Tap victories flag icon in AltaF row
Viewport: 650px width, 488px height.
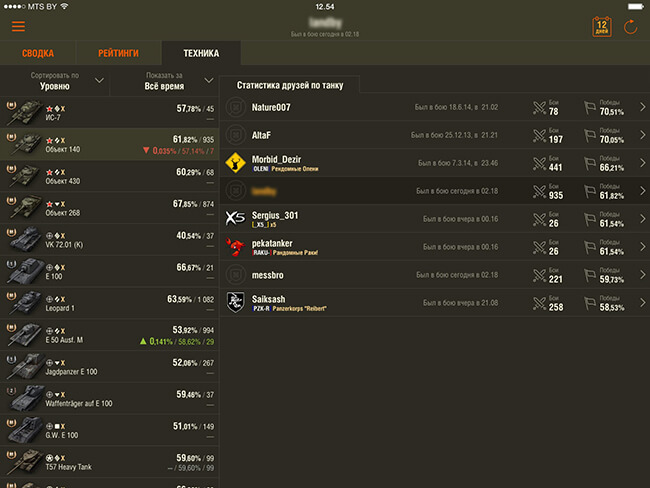click(x=590, y=136)
